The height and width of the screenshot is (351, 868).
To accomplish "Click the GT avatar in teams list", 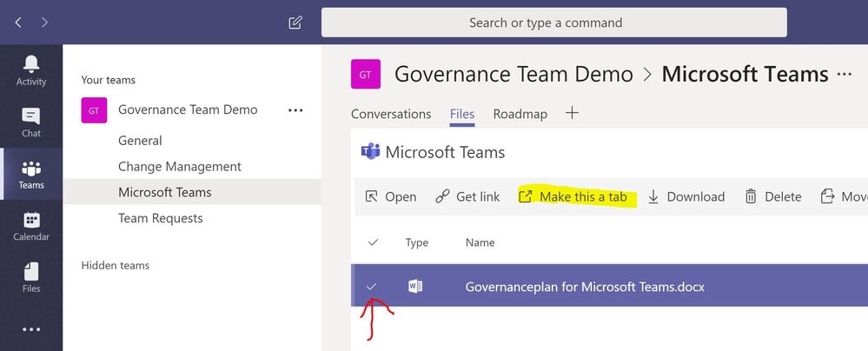I will tap(94, 110).
